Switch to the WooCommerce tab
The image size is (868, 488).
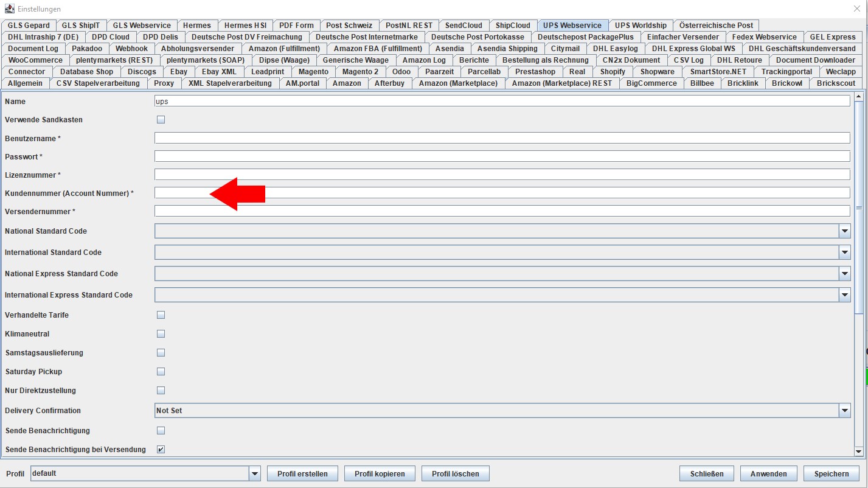coord(35,60)
